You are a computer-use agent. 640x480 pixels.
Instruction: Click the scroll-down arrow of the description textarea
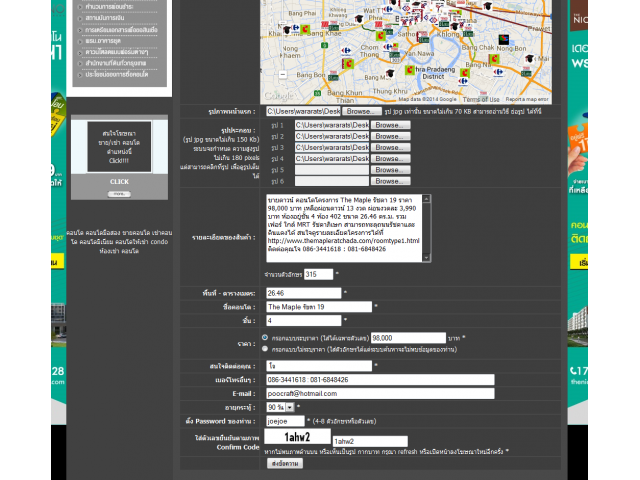[x=424, y=259]
